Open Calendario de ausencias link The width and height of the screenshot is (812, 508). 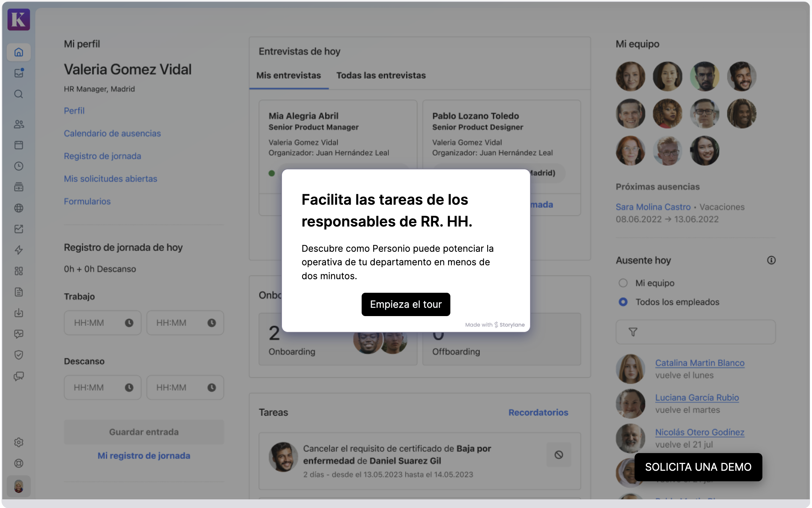tap(112, 132)
